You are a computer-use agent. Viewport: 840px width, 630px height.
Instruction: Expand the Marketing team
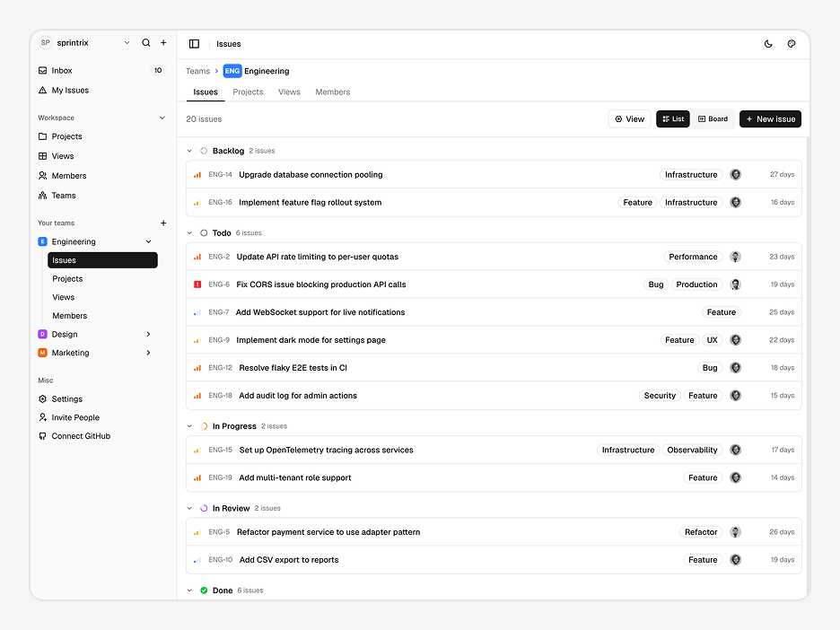tap(148, 353)
